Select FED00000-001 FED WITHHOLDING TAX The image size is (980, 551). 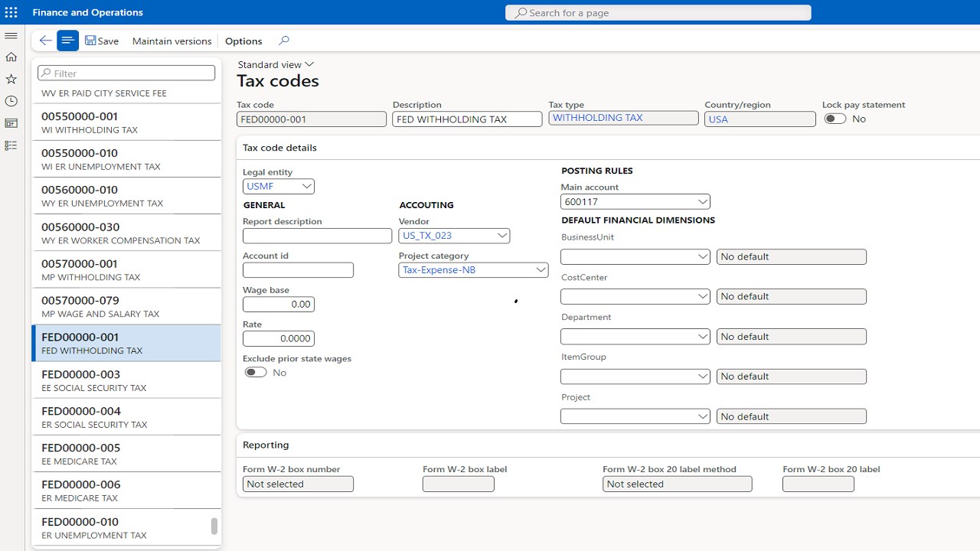click(126, 344)
